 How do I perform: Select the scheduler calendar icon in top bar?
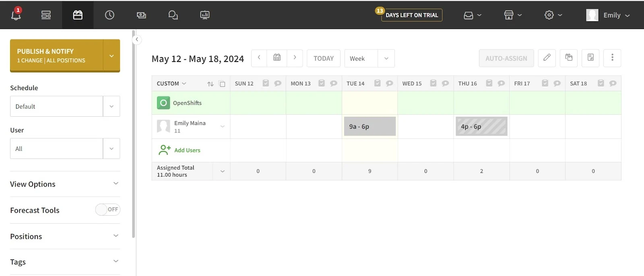78,15
